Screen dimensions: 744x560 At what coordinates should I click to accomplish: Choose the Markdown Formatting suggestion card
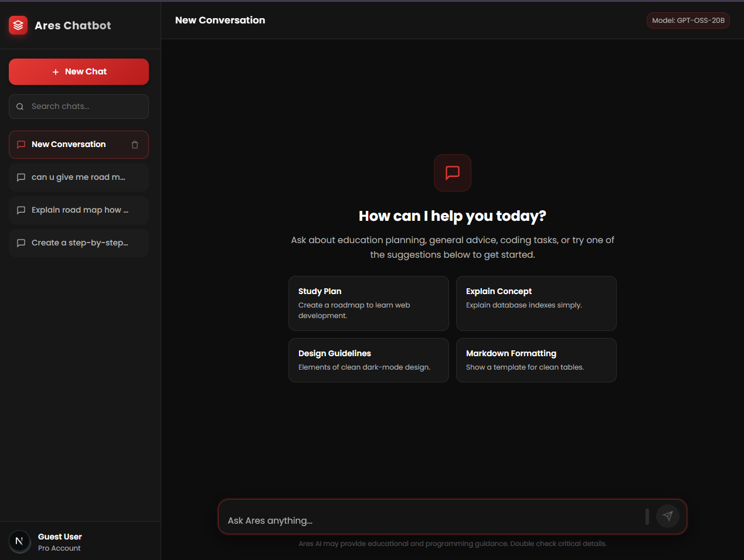(x=536, y=360)
